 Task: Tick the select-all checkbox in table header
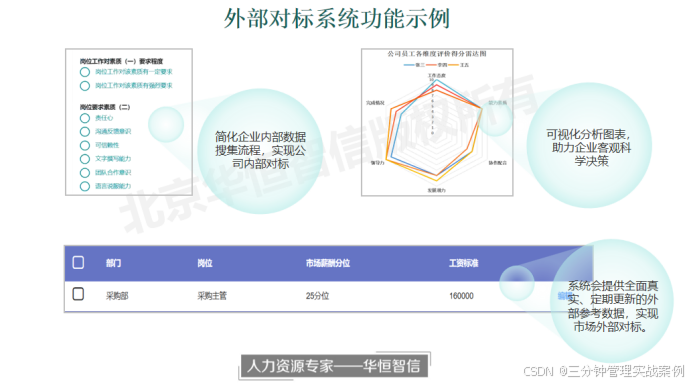78,262
